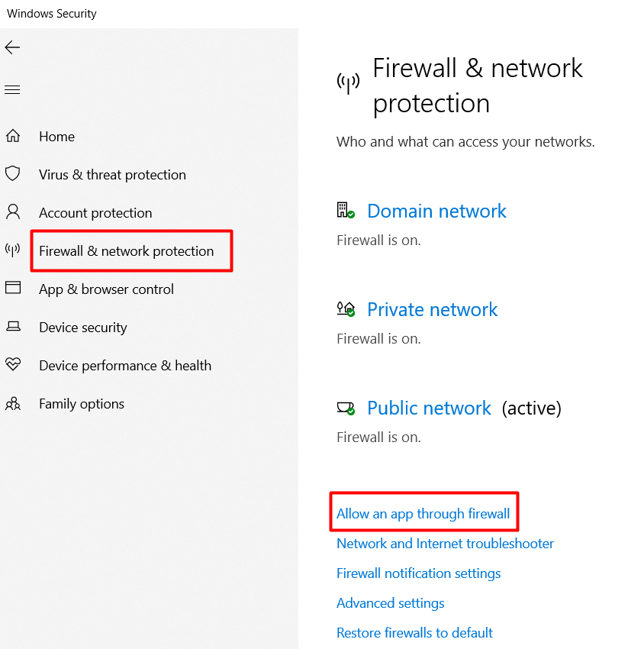Click the Domain network building icon

tap(346, 210)
